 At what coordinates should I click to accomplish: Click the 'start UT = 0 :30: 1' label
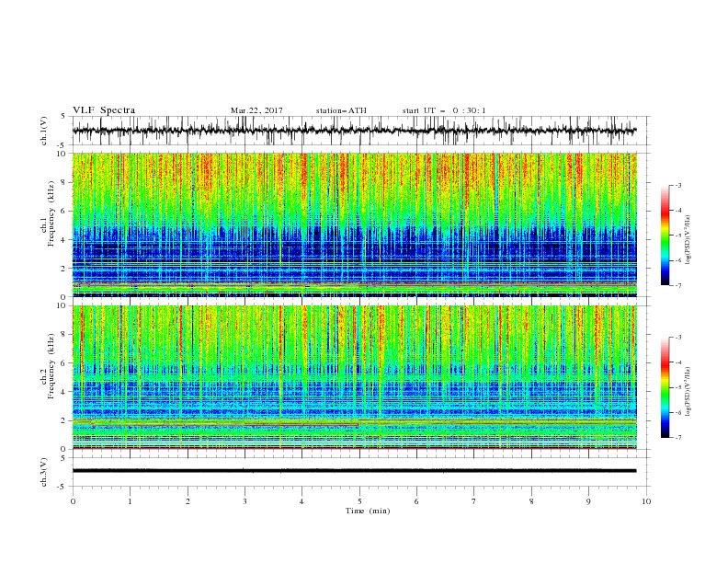[443, 110]
